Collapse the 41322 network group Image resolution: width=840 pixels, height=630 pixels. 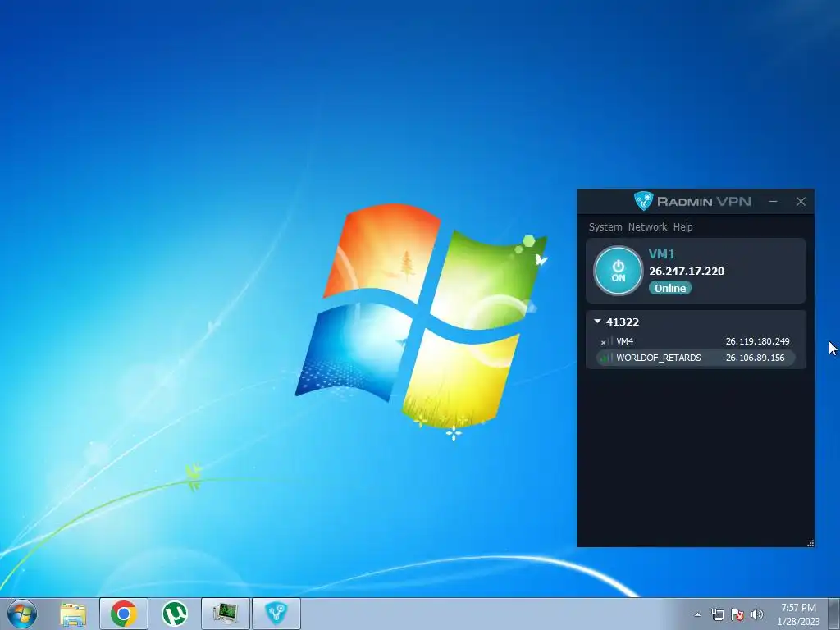[597, 322]
